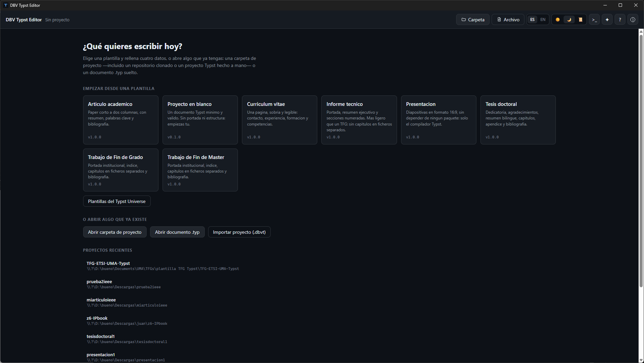Choose the Articulo academico template

[121, 120]
